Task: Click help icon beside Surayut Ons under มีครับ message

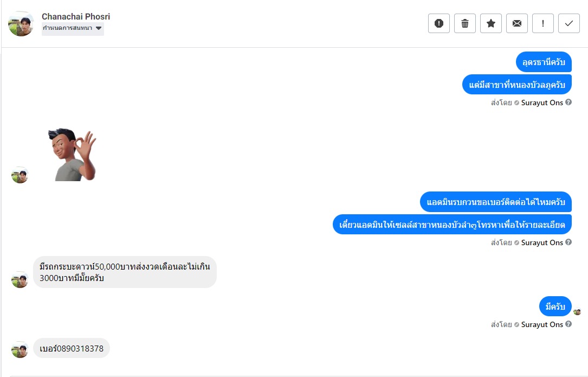Action: click(x=568, y=324)
